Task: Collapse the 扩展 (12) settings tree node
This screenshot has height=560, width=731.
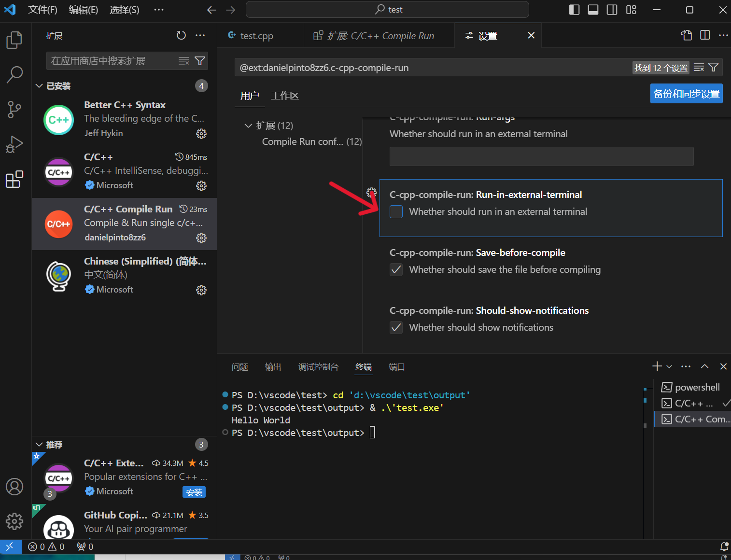Action: tap(248, 126)
